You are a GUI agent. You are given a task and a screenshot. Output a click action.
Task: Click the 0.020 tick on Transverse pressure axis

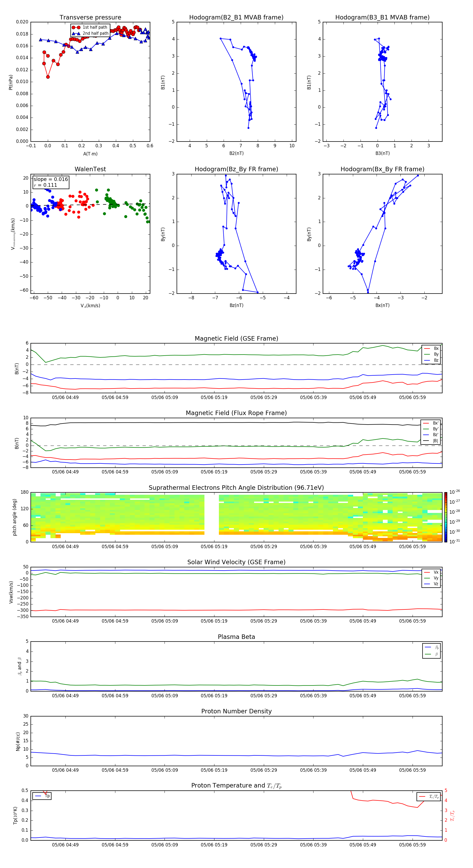click(22, 22)
